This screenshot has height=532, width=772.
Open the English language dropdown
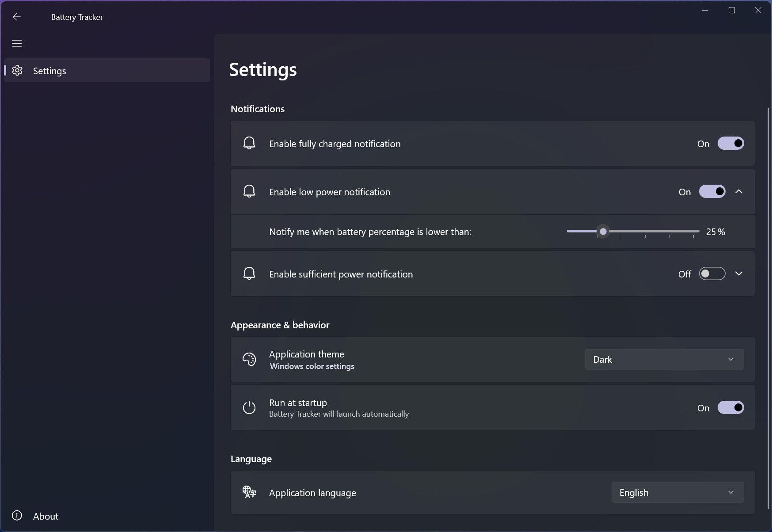click(677, 492)
